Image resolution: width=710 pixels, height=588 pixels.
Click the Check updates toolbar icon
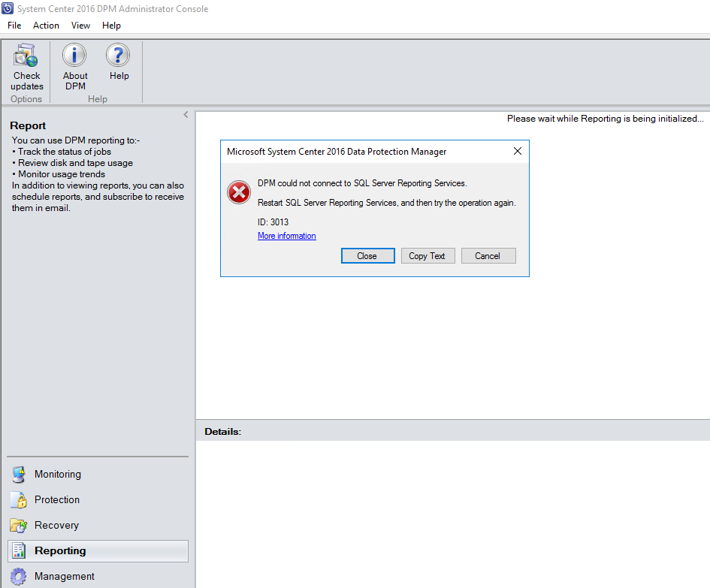click(26, 56)
